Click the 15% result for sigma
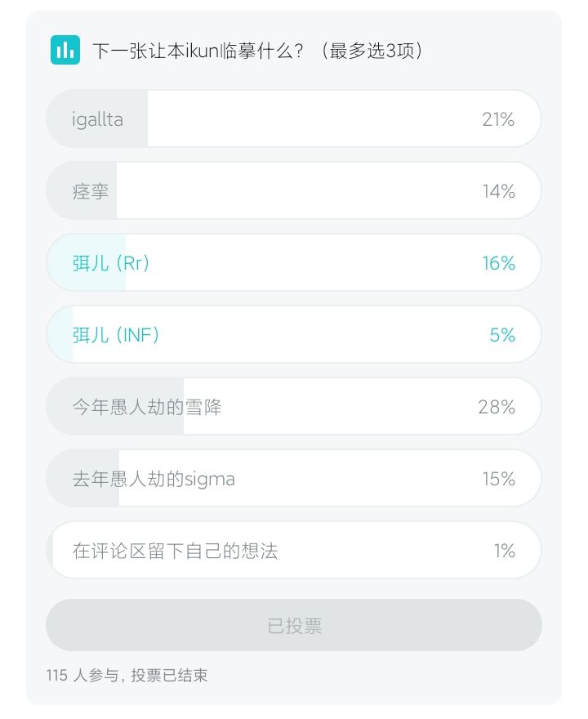Screen dimensions: 588x719 pyautogui.click(x=498, y=479)
